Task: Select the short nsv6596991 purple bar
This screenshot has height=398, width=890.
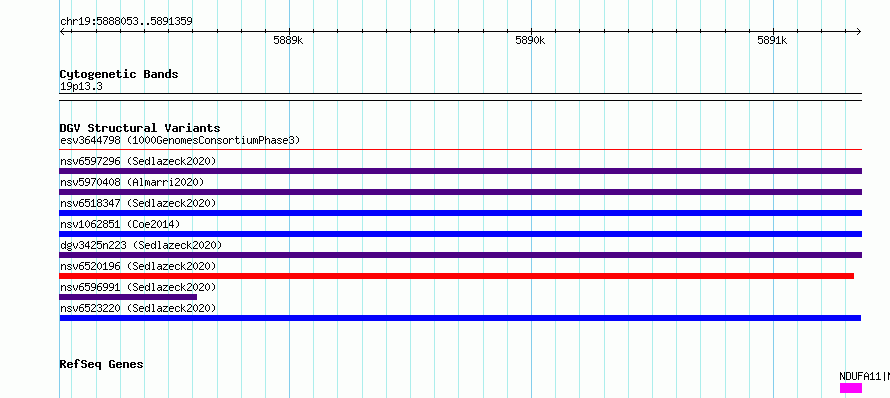Action: click(128, 297)
